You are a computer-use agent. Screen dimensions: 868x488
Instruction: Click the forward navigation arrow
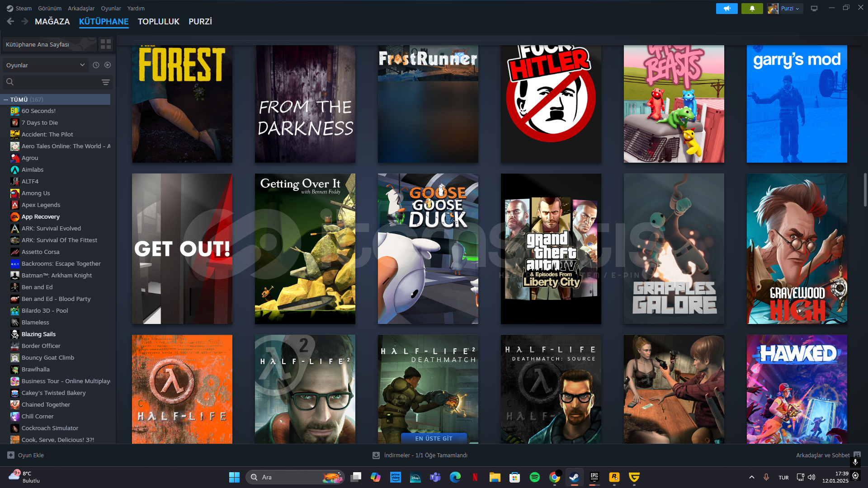[x=25, y=21]
